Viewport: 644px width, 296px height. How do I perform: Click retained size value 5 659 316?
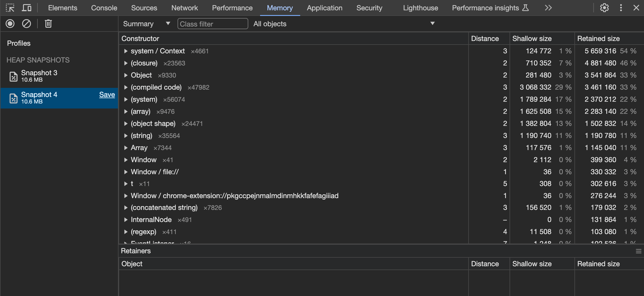coord(600,51)
